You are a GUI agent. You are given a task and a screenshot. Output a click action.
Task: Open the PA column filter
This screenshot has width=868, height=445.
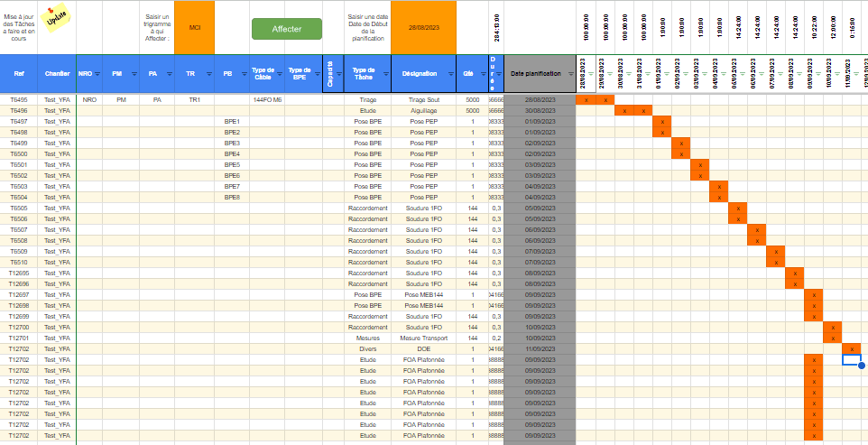point(171,74)
